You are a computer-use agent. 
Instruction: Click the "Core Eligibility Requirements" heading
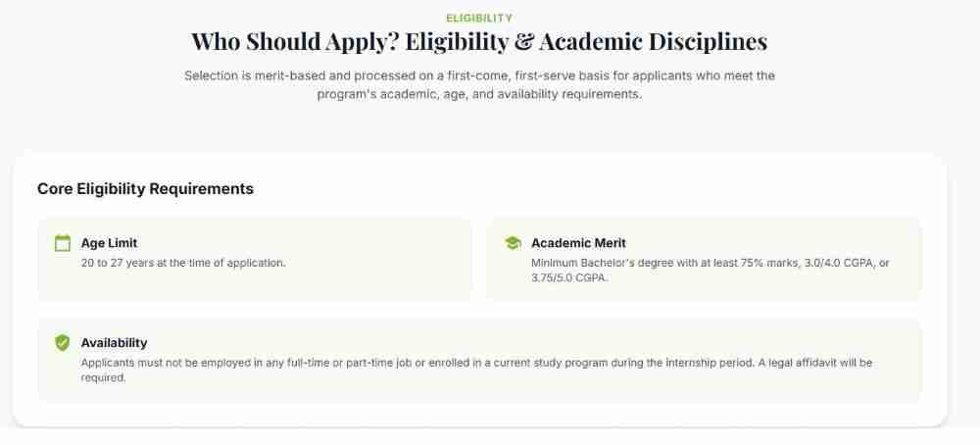[x=145, y=189]
